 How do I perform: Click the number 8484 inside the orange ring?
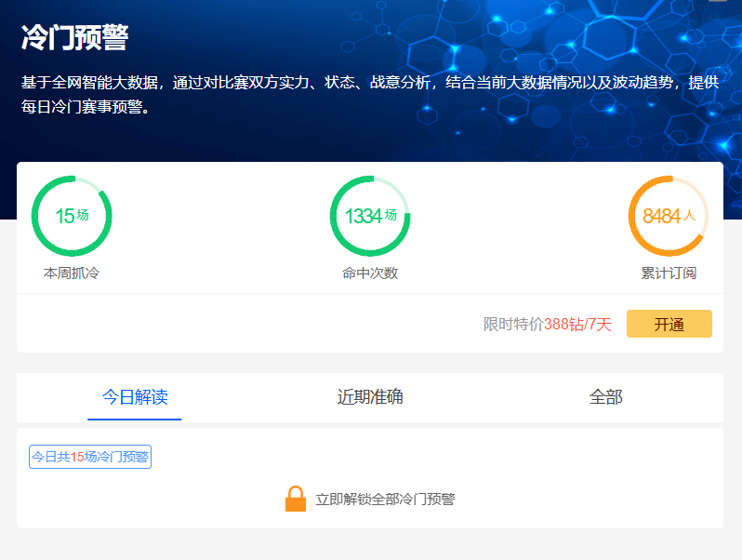[661, 217]
